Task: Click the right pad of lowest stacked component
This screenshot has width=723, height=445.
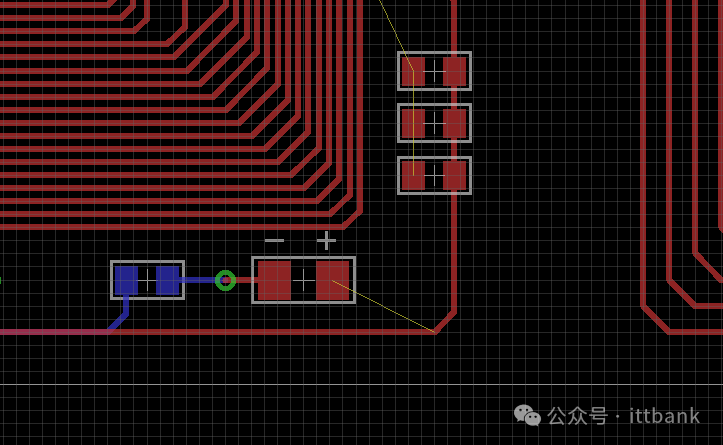Action: tap(455, 175)
